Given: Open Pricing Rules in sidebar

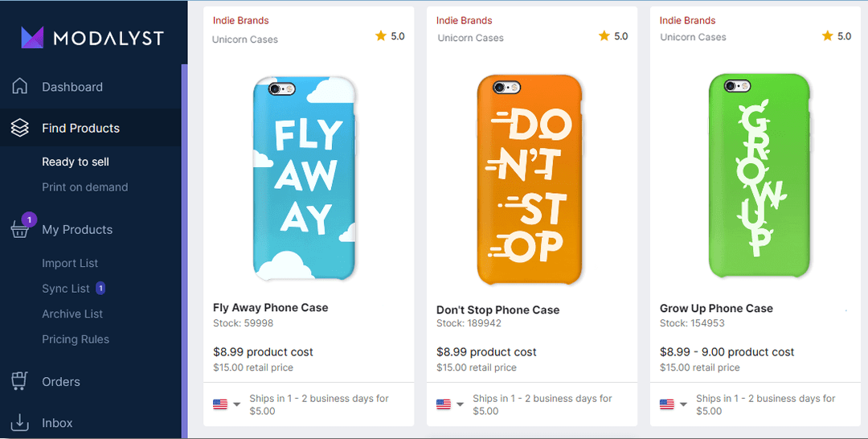Looking at the screenshot, I should pos(76,339).
